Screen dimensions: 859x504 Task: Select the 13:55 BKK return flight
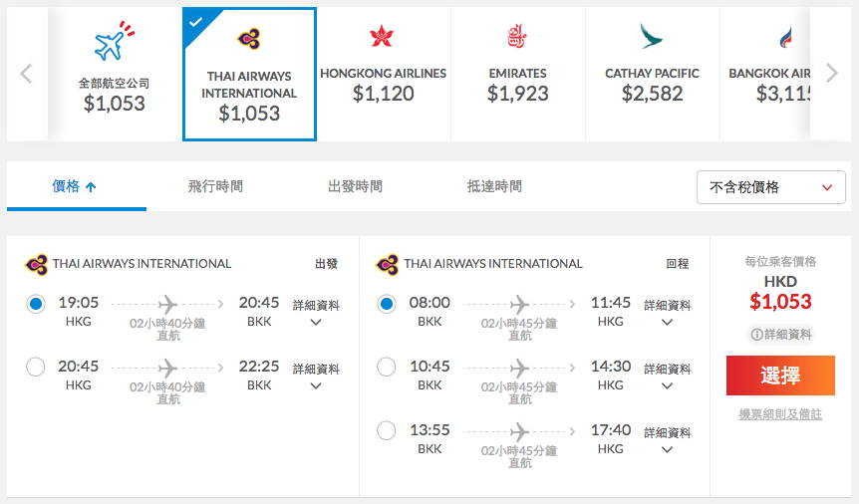coord(387,430)
